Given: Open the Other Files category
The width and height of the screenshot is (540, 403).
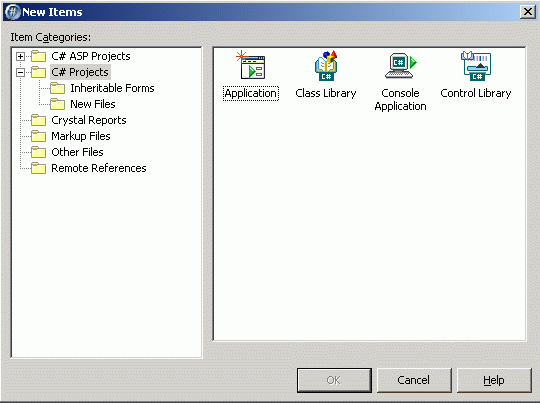Looking at the screenshot, I should coord(77,152).
